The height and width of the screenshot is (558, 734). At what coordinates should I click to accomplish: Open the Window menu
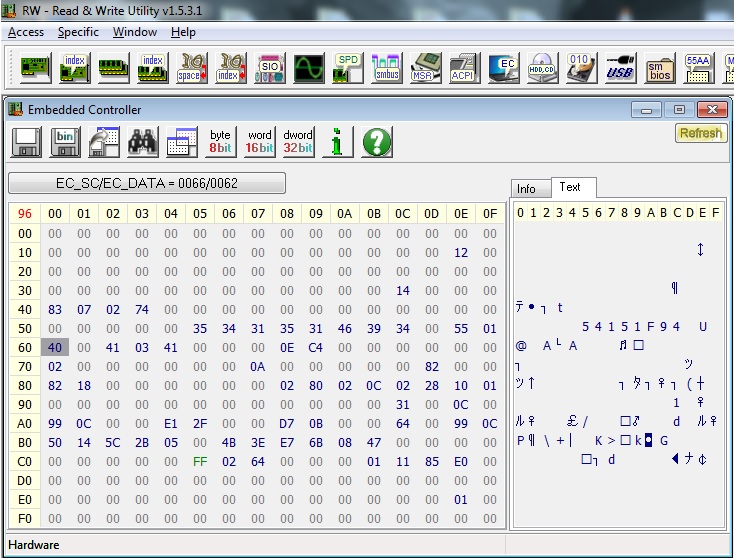(x=135, y=32)
